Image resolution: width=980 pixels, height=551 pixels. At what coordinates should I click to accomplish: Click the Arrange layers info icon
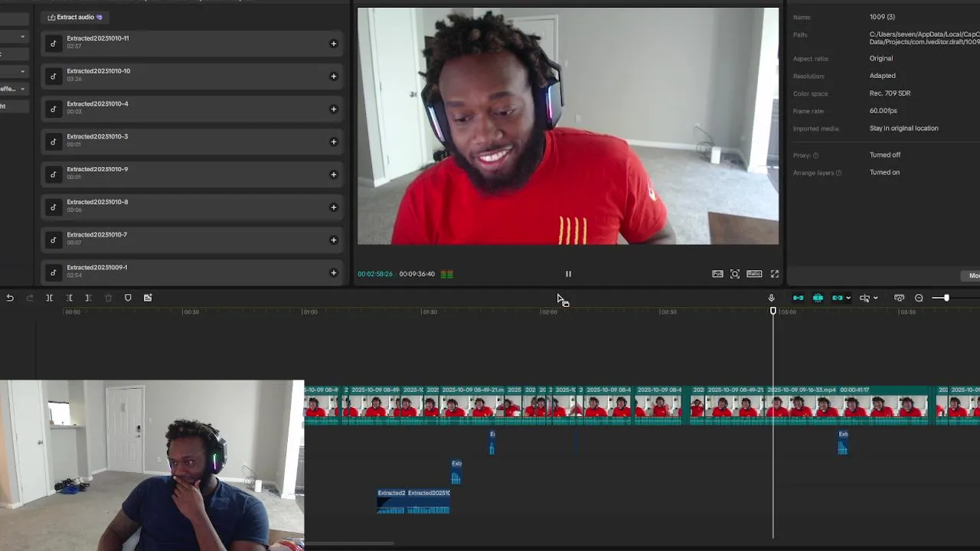pos(838,173)
